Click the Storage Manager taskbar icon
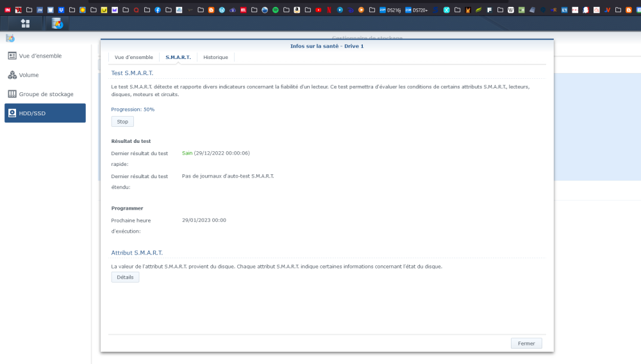Screen dimensions: 641x364 click(57, 24)
